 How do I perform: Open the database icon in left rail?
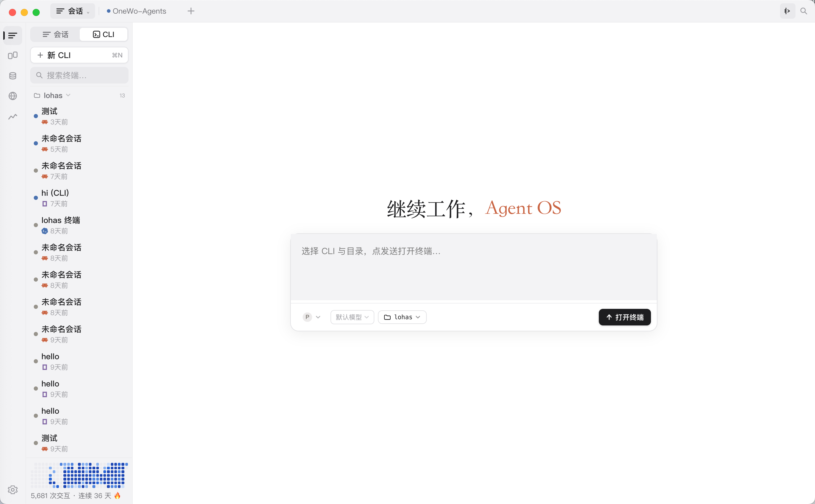pyautogui.click(x=13, y=76)
